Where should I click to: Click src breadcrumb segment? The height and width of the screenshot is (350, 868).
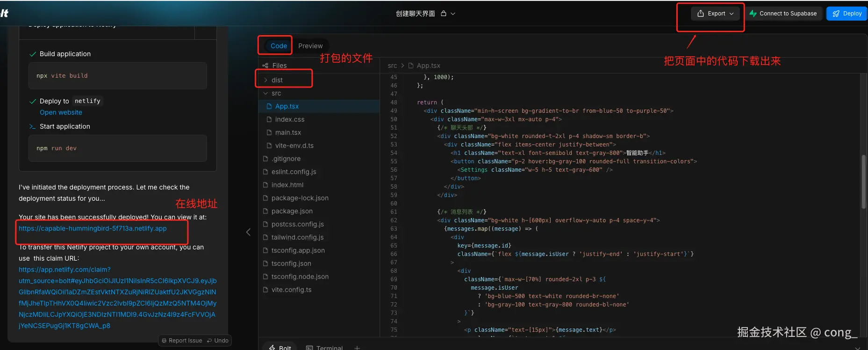[x=392, y=66]
